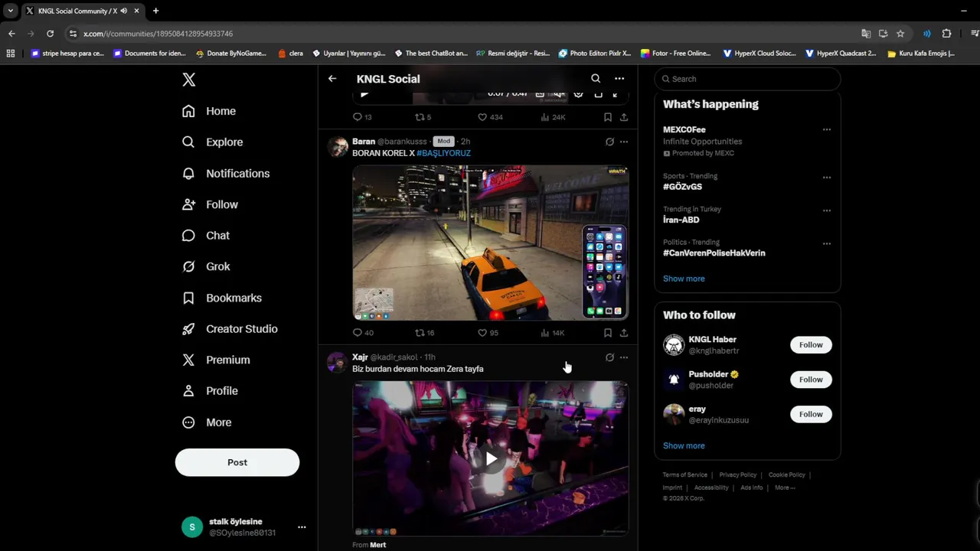Open the Privacy Policy link

[x=738, y=475]
